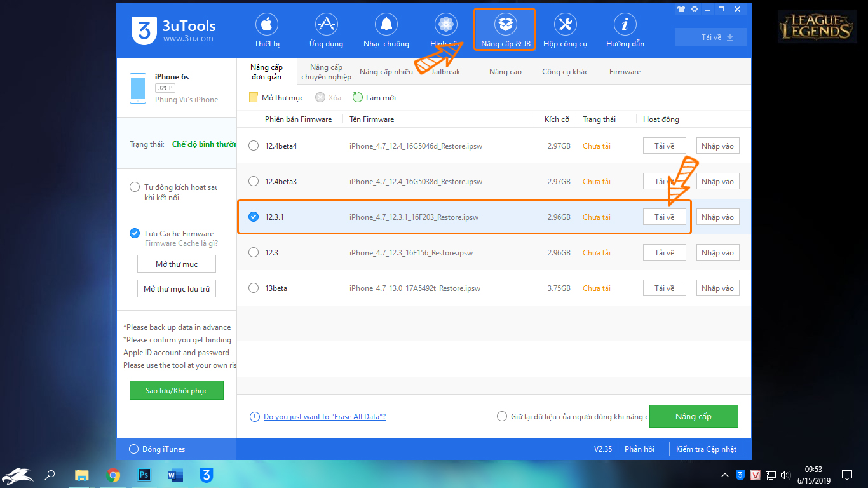The image size is (868, 488).
Task: Open the Hướng dẫn tutorials section
Action: (x=625, y=30)
